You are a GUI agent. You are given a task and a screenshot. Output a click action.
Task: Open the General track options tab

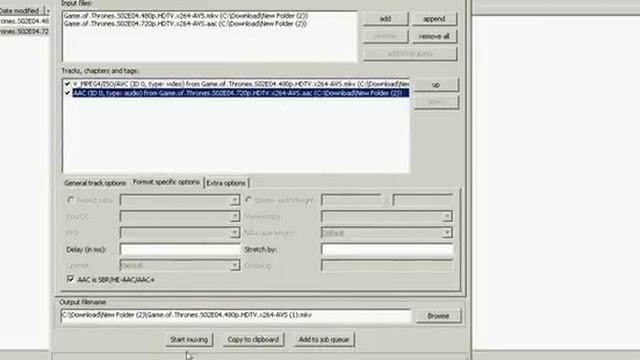coord(95,183)
